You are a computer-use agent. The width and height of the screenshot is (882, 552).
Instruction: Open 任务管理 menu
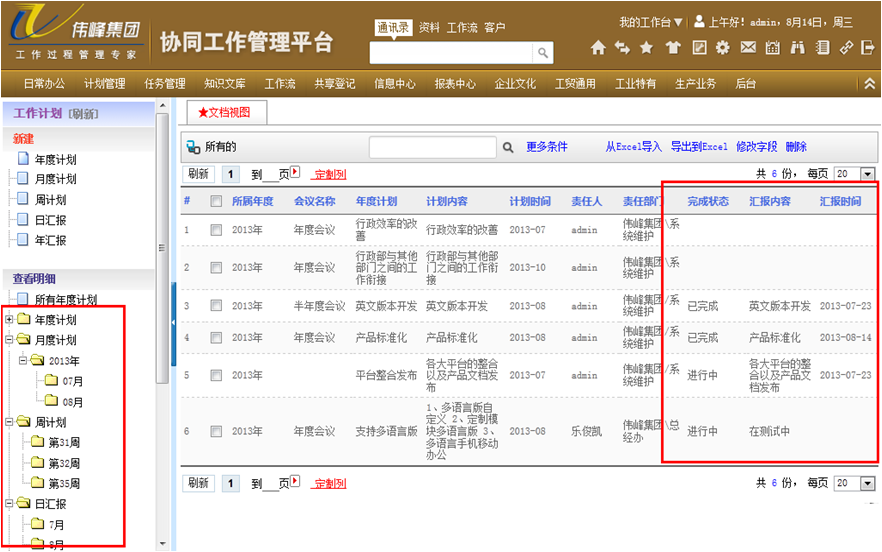coord(164,84)
